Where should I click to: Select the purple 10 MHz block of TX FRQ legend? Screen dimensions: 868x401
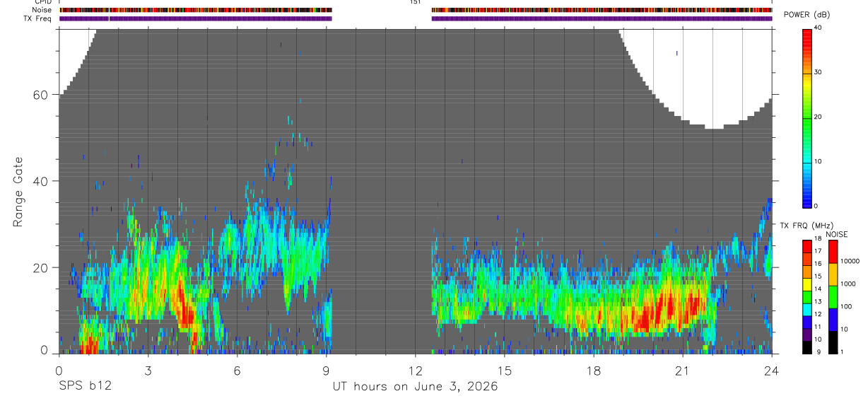pos(806,335)
